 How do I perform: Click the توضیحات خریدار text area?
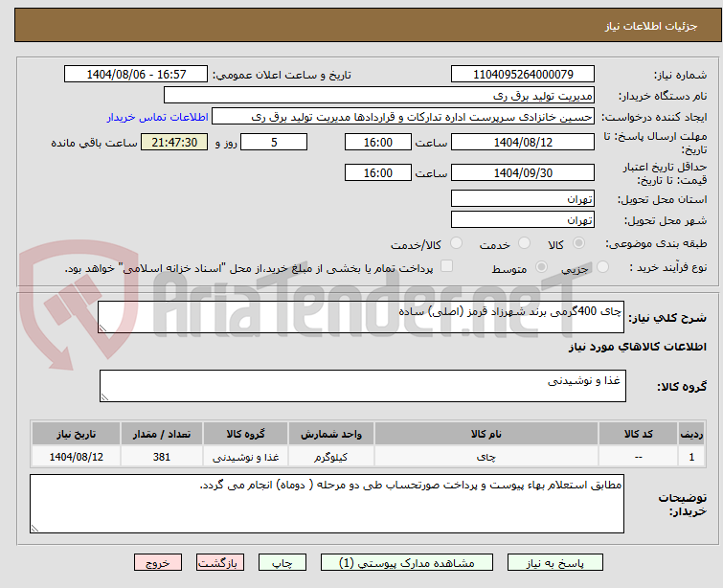coord(327,504)
